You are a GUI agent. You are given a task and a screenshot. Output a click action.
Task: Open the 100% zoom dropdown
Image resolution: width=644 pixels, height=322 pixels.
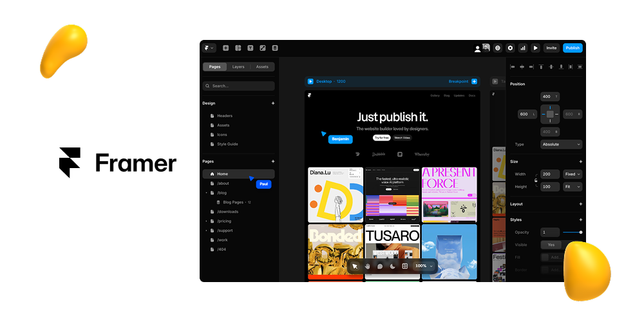pyautogui.click(x=424, y=266)
